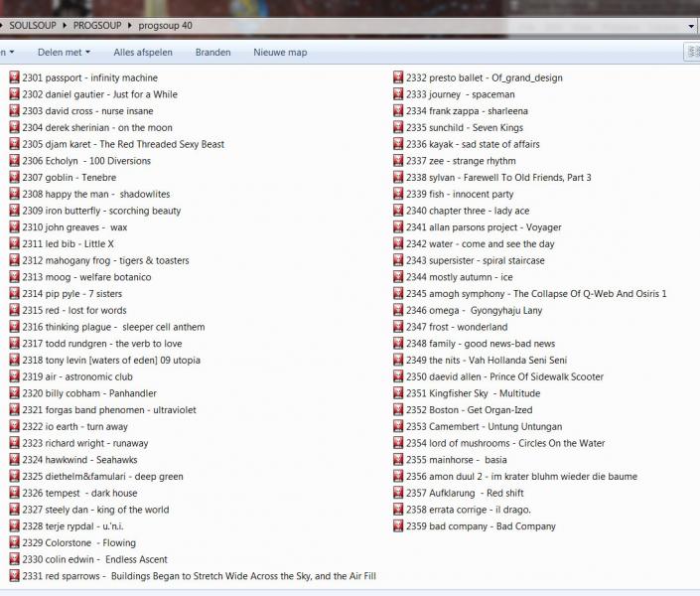Select 2302 daniel gautier - Just for a While
The height and width of the screenshot is (596, 700).
[x=93, y=94]
